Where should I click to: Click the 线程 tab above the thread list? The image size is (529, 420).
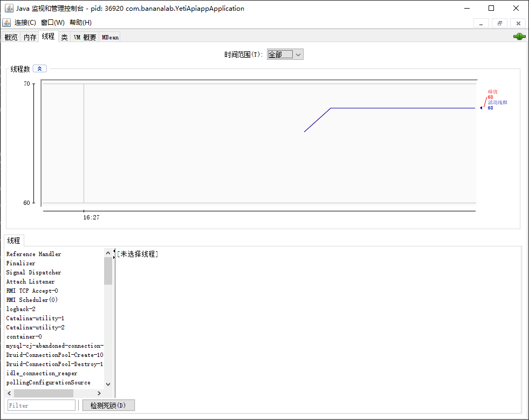coord(14,240)
